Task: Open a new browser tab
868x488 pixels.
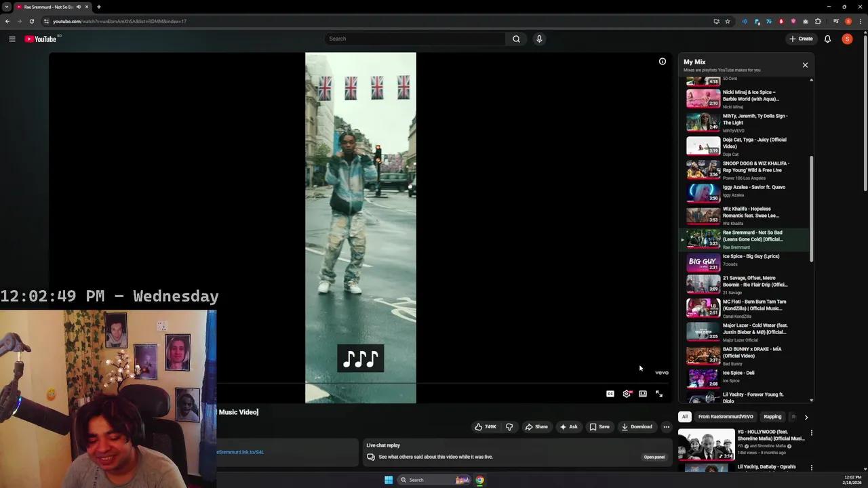Action: [98, 7]
